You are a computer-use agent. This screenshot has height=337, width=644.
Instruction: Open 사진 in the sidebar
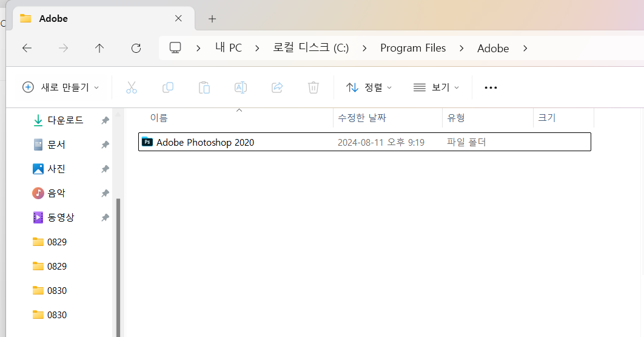(x=56, y=169)
